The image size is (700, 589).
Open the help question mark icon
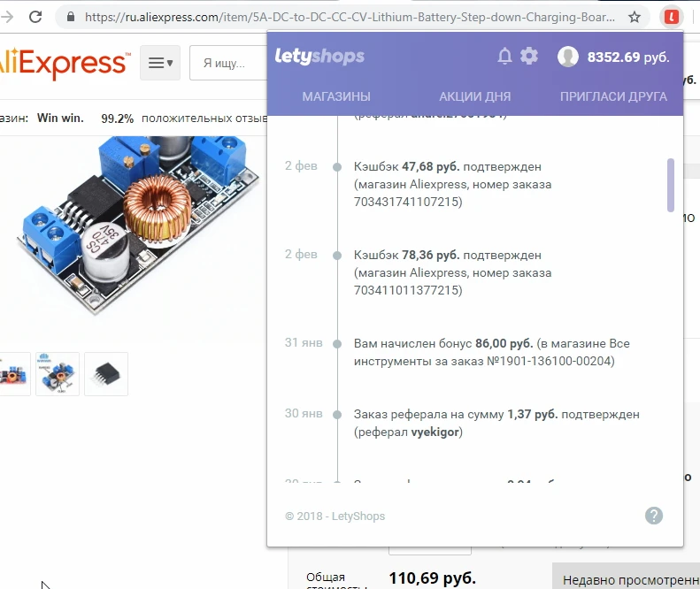tap(654, 516)
